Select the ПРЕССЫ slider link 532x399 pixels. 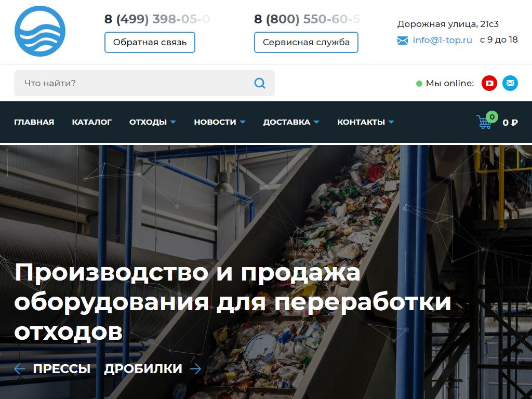(62, 369)
